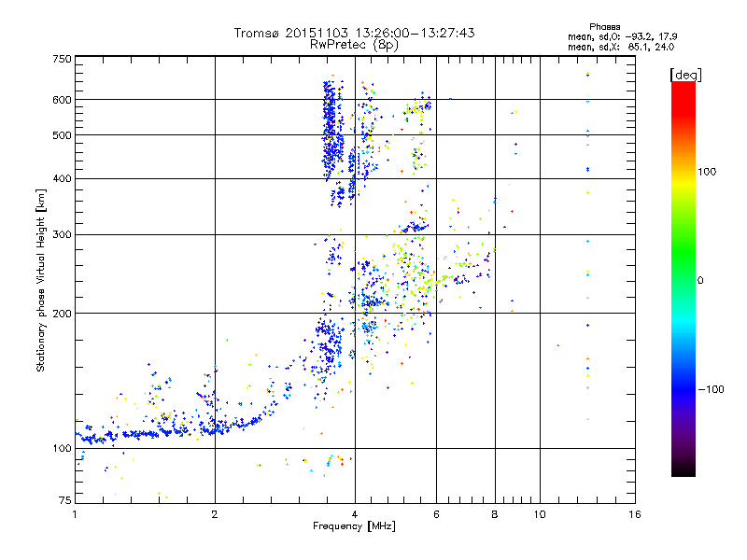Click the 'mean, sd,O: -93.2, 17.9' text
Image resolution: width=747 pixels, height=560 pixels.
tap(622, 36)
